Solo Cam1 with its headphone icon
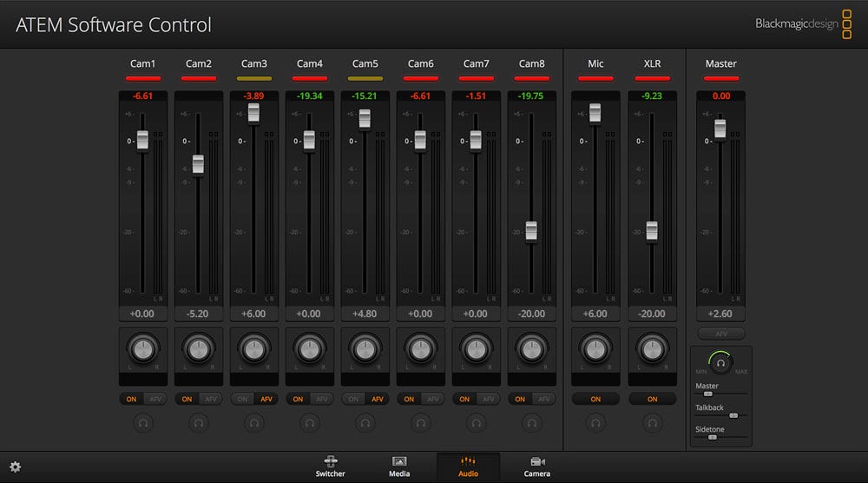Viewport: 868px width, 483px height. point(143,423)
